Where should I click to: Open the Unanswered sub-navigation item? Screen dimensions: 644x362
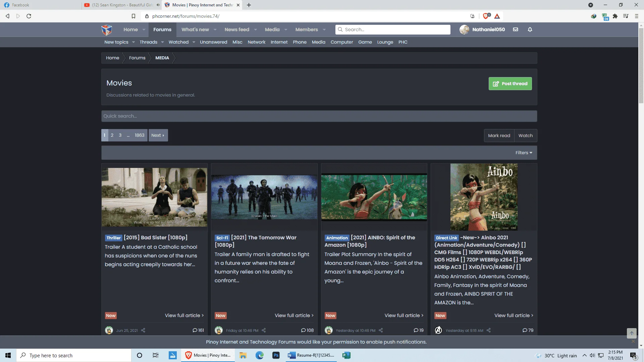[x=213, y=42]
